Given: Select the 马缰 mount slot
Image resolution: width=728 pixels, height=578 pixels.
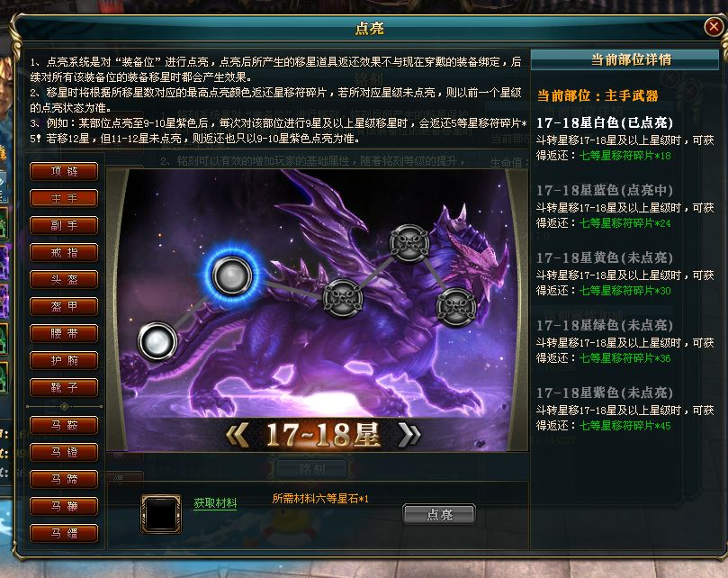Looking at the screenshot, I should pyautogui.click(x=64, y=533).
